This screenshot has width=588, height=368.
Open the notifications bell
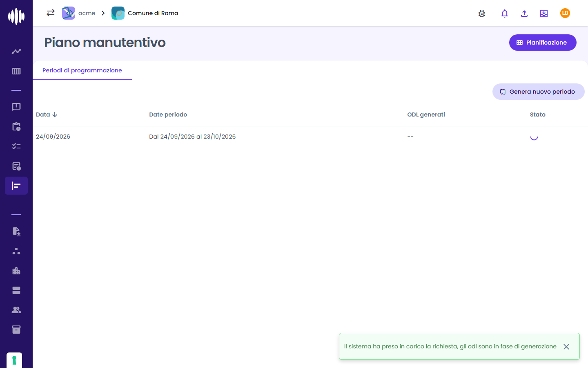(x=505, y=13)
